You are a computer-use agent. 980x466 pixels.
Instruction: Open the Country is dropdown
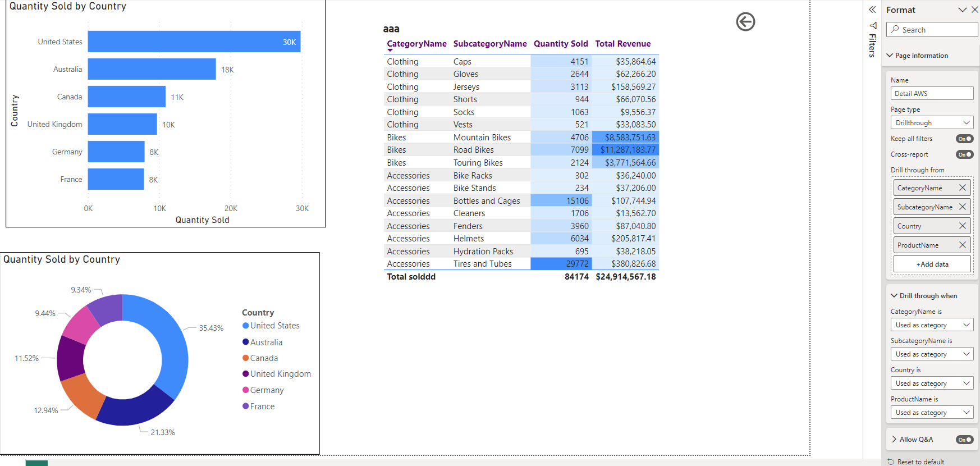point(932,383)
